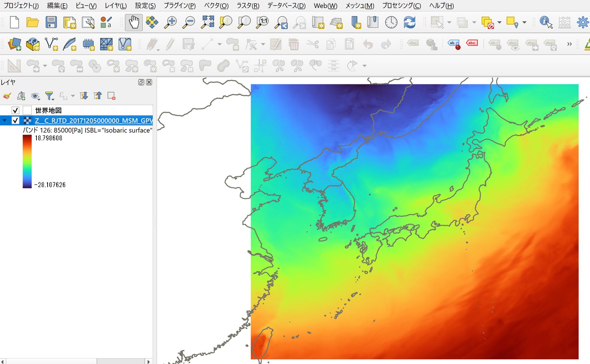Open a project with the folder icon
The image size is (590, 364).
tap(32, 22)
